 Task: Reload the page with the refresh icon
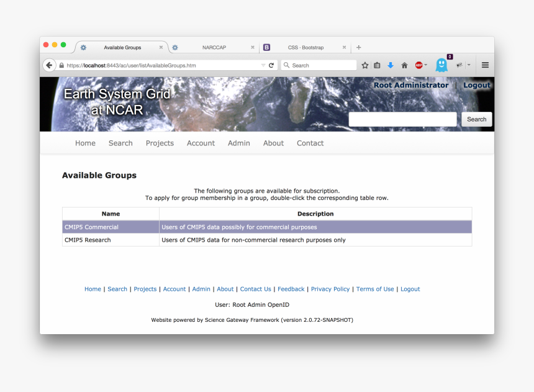271,65
